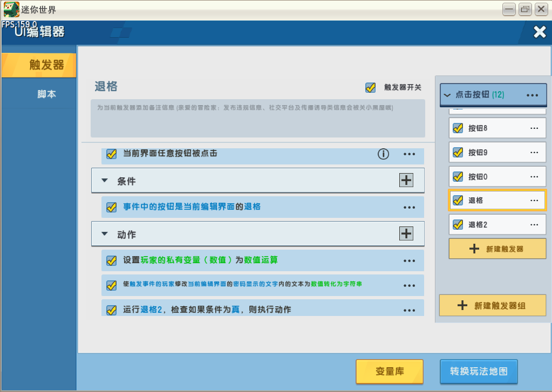Open more options for 退格2 trigger
This screenshot has width=552, height=392.
pyautogui.click(x=534, y=224)
